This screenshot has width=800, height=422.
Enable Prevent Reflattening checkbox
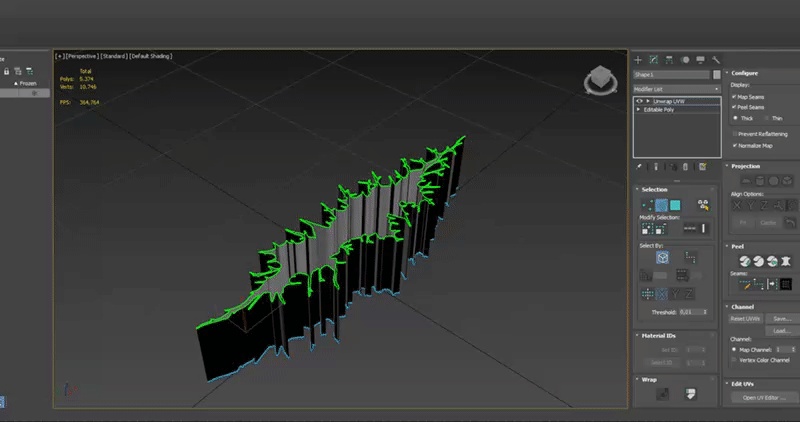coord(735,134)
